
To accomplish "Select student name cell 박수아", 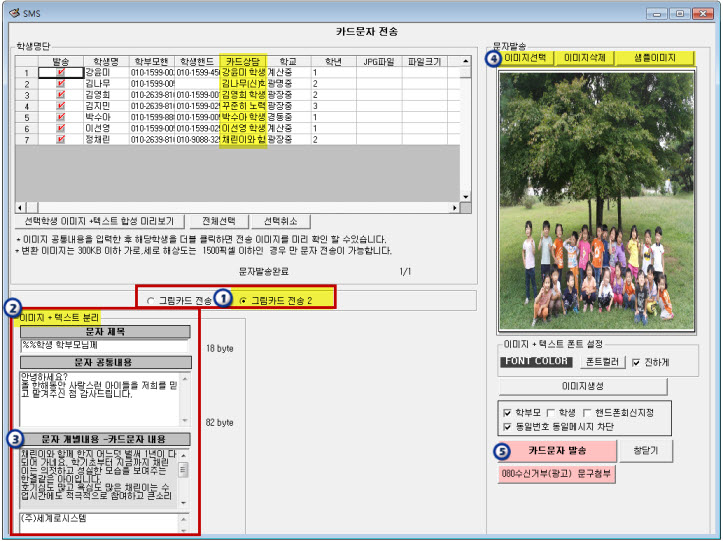I will [106, 117].
